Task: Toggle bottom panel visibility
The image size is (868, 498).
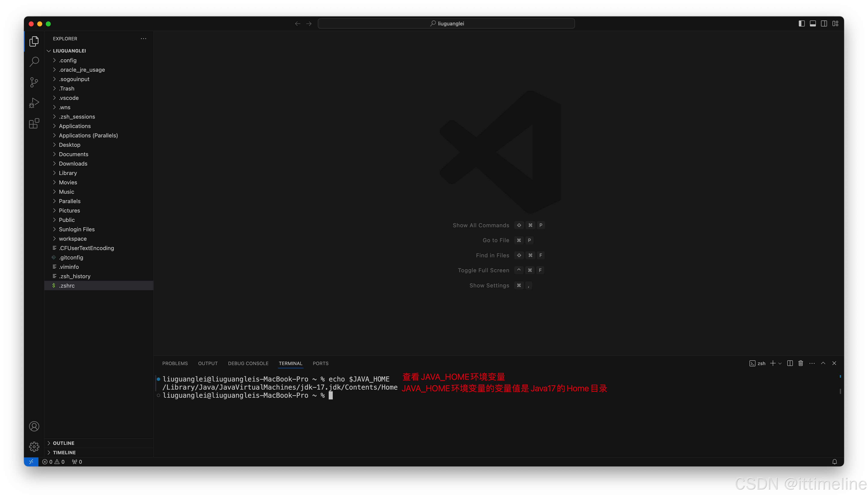Action: coord(812,24)
